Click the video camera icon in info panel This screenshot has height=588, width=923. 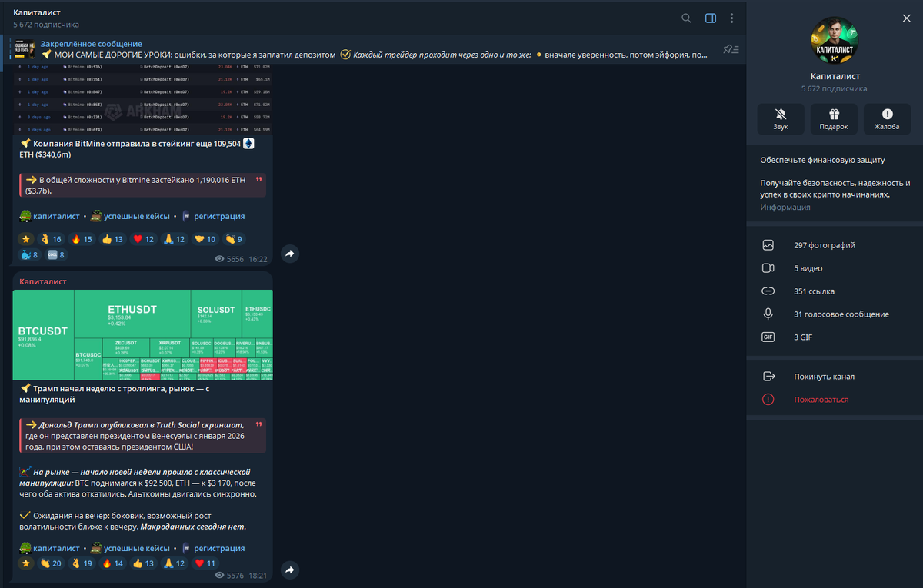point(768,268)
